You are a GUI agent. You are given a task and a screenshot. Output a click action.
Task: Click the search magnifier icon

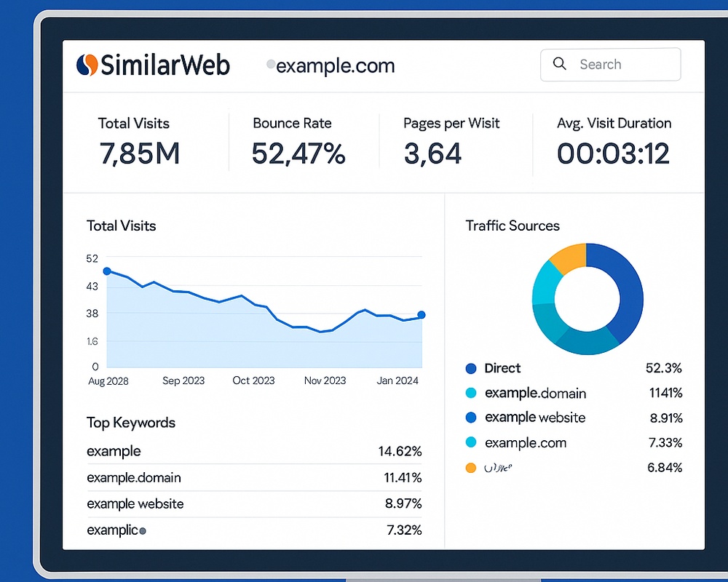coord(559,64)
